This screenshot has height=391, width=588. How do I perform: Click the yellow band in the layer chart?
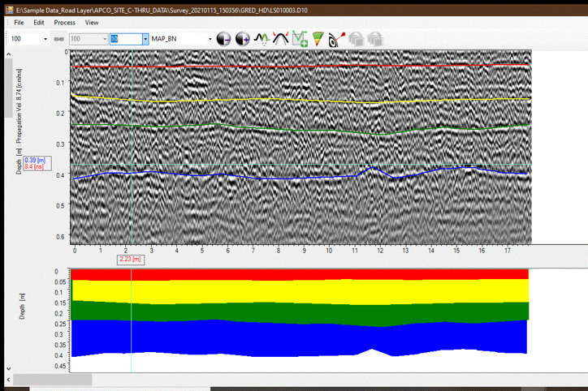[x=300, y=292]
